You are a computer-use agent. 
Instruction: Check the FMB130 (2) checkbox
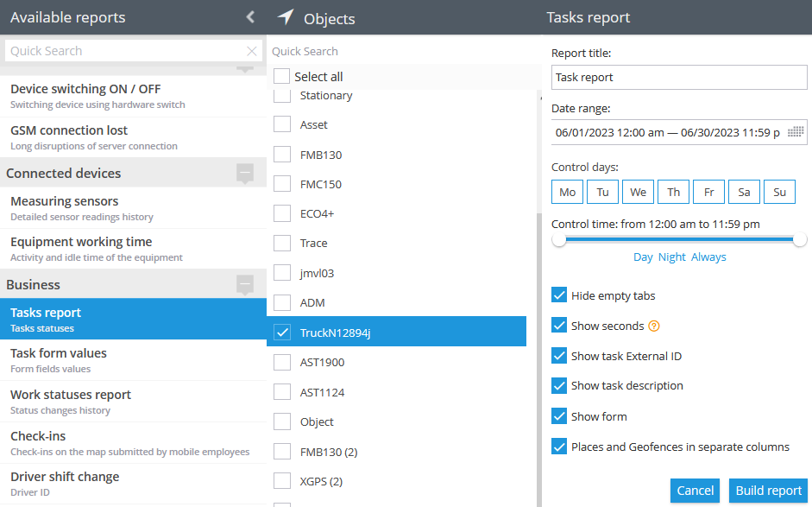pos(281,452)
